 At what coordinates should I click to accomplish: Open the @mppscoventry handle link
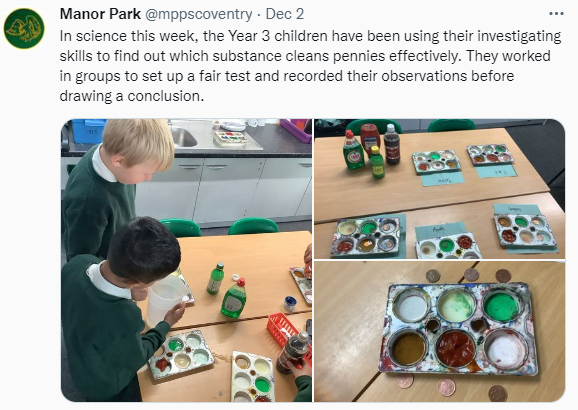tap(199, 14)
